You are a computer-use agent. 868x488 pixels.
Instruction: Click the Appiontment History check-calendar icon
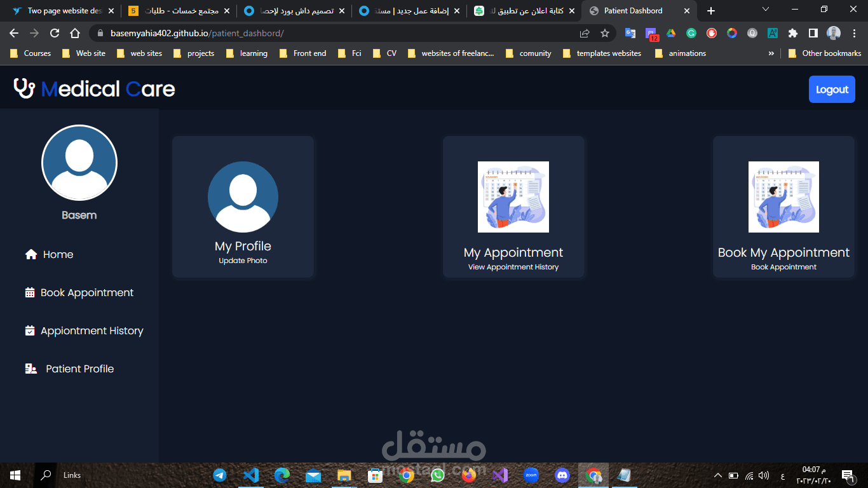click(x=29, y=330)
